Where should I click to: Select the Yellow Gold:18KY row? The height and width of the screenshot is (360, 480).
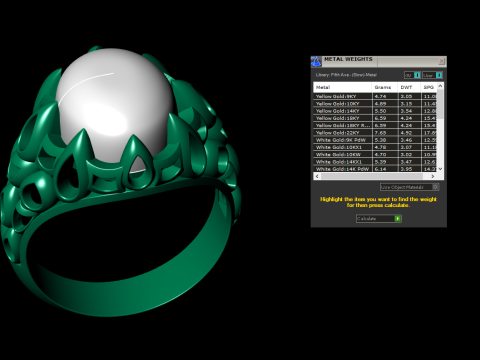click(x=375, y=118)
